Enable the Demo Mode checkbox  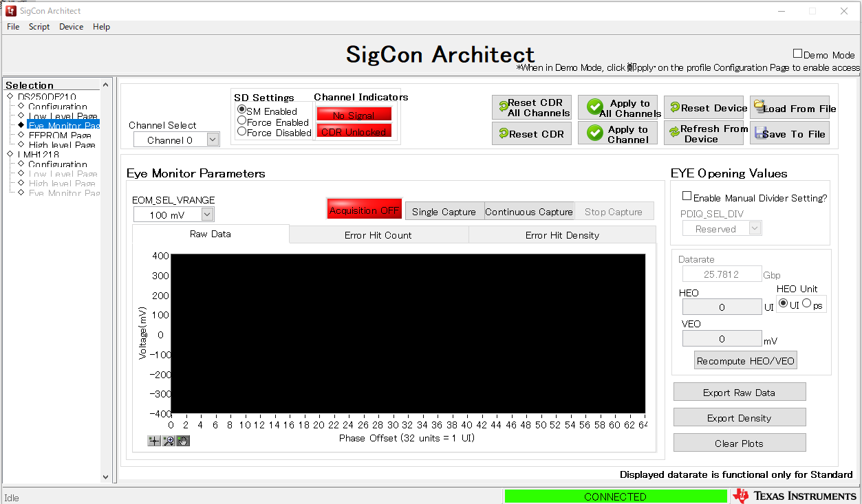pos(797,54)
